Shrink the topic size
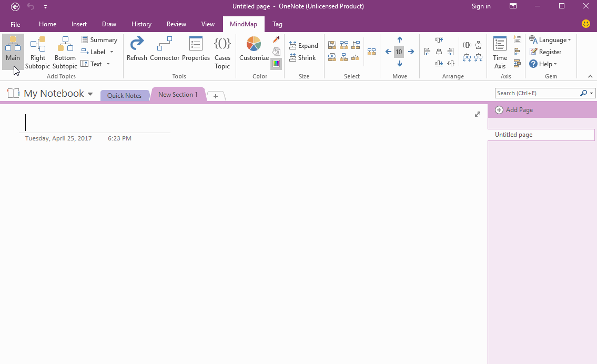Viewport: 597px width, 364px height. coord(302,58)
